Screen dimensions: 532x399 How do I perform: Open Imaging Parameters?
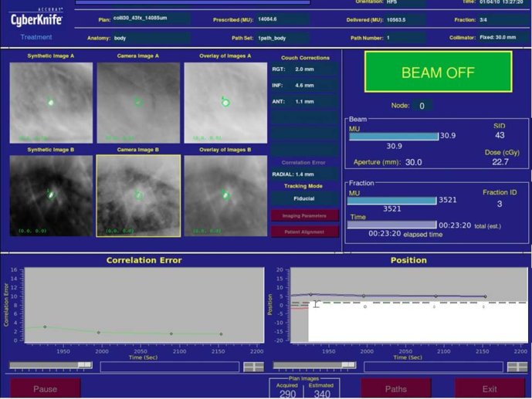pos(304,215)
